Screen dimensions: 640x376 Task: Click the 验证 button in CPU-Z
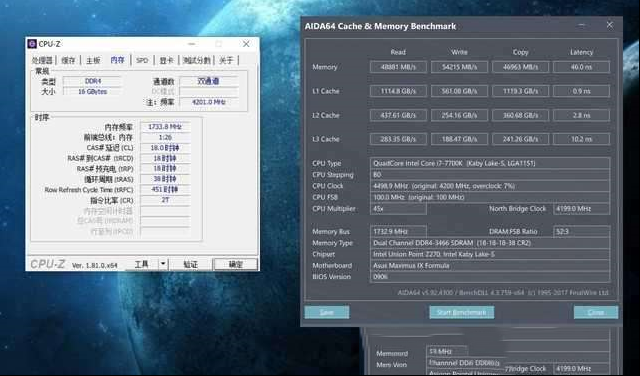pos(190,265)
